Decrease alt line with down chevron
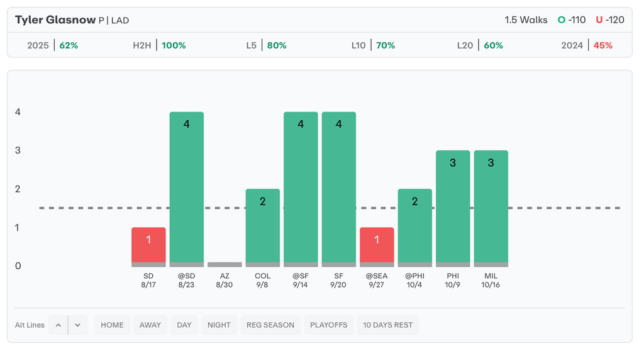This screenshot has width=644, height=353. pos(78,325)
